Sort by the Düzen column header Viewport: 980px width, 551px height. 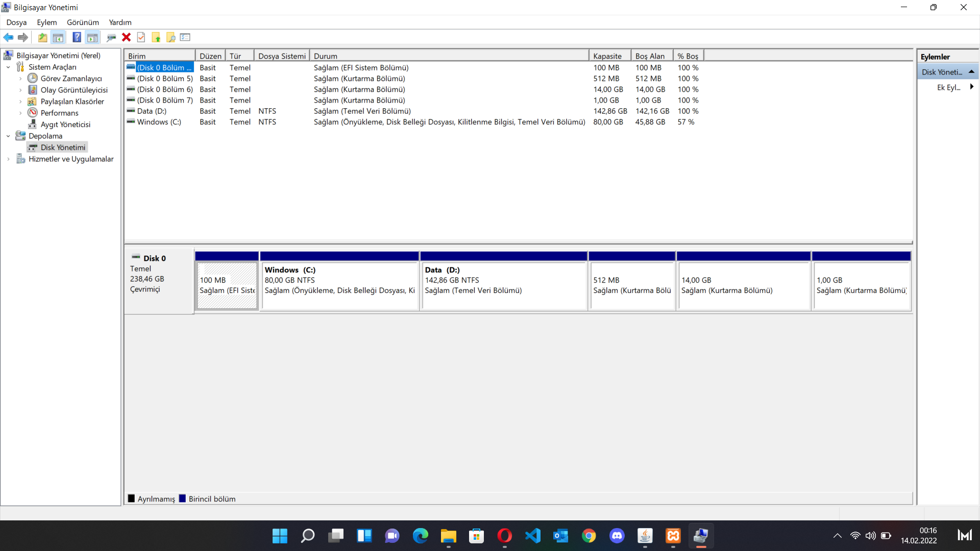210,56
